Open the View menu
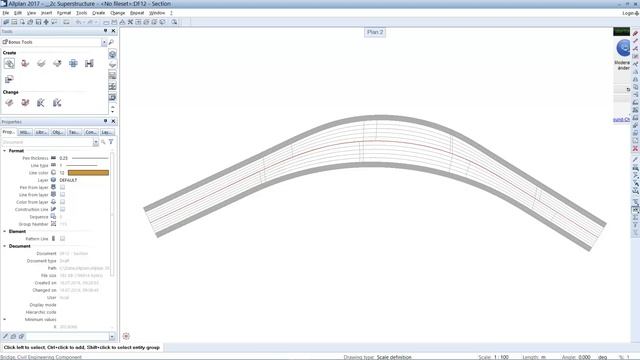The height and width of the screenshot is (360, 640). pyautogui.click(x=31, y=13)
